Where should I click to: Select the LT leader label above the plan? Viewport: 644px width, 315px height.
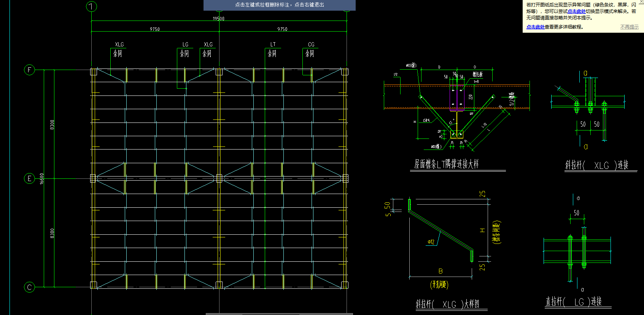[273, 45]
